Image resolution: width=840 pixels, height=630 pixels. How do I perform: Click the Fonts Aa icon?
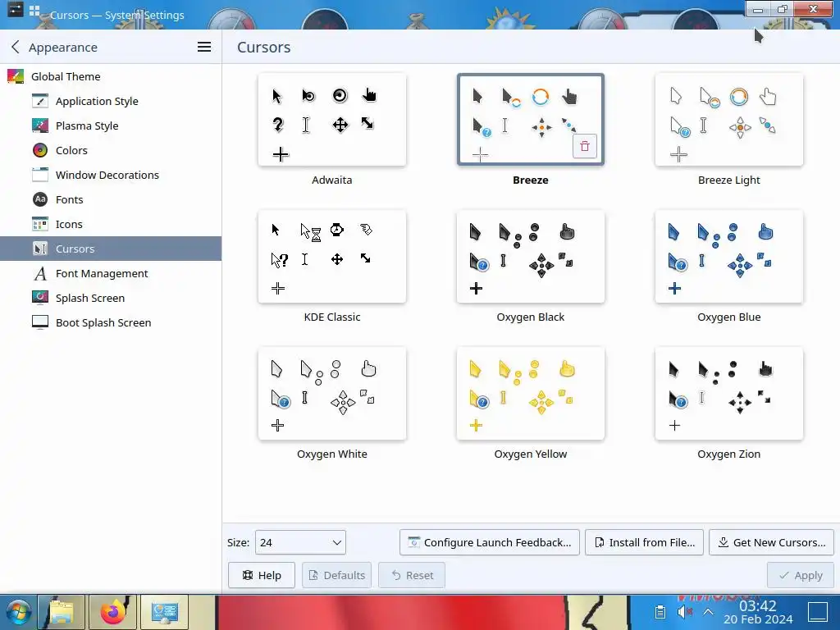pyautogui.click(x=40, y=200)
